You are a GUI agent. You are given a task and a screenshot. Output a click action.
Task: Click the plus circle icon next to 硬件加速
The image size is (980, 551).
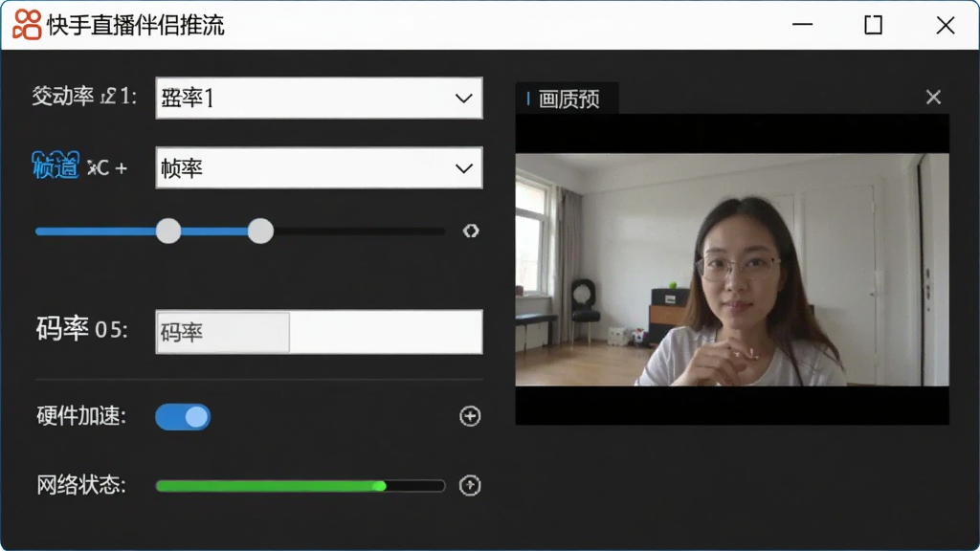click(x=470, y=416)
